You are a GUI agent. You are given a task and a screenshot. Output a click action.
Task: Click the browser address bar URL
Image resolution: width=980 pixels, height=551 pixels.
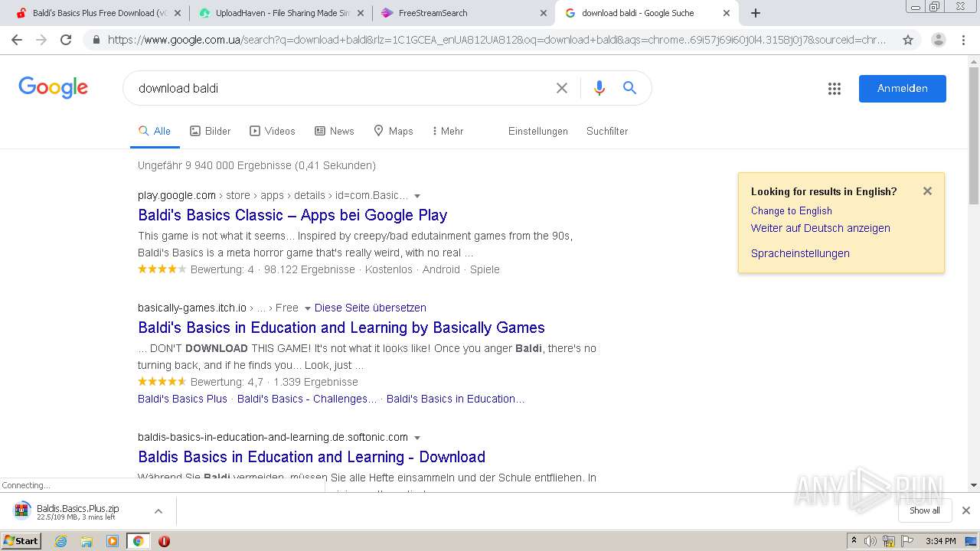[x=498, y=40]
